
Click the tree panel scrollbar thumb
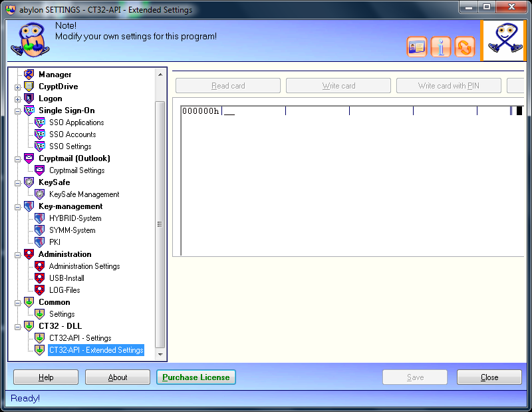(160, 224)
